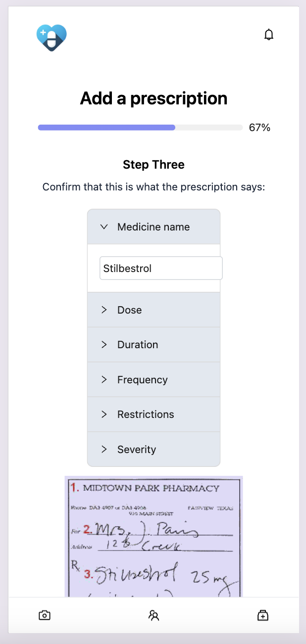The image size is (306, 644).
Task: Click the Step Three heading
Action: click(x=153, y=165)
